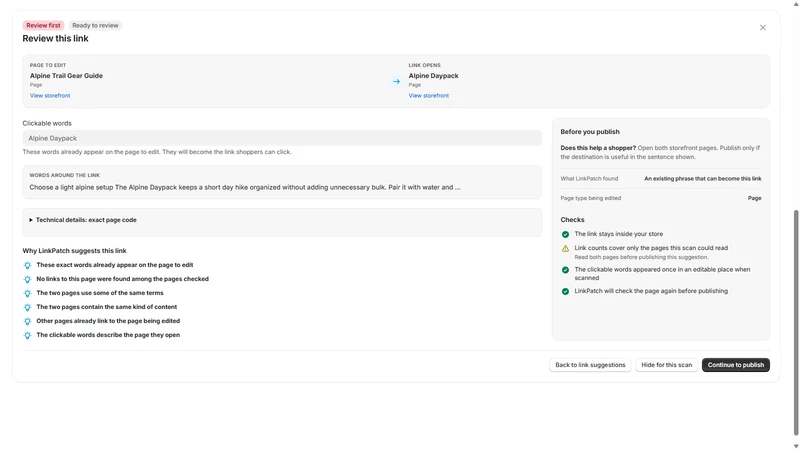
Task: Click green check icon for 'LinkPatch will check the page'
Action: [565, 292]
